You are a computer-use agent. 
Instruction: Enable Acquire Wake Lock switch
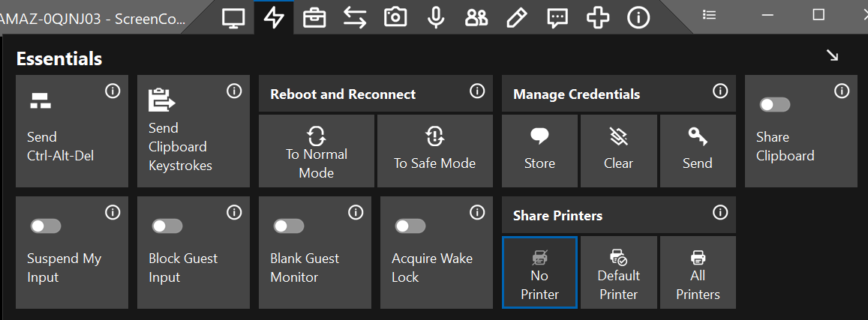pos(410,226)
